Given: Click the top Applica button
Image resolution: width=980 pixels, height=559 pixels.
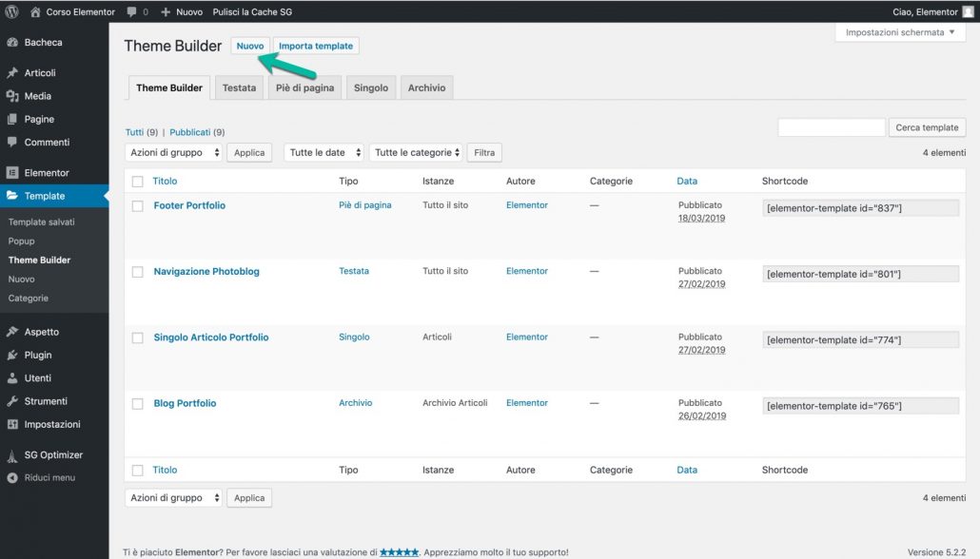Looking at the screenshot, I should click(249, 152).
